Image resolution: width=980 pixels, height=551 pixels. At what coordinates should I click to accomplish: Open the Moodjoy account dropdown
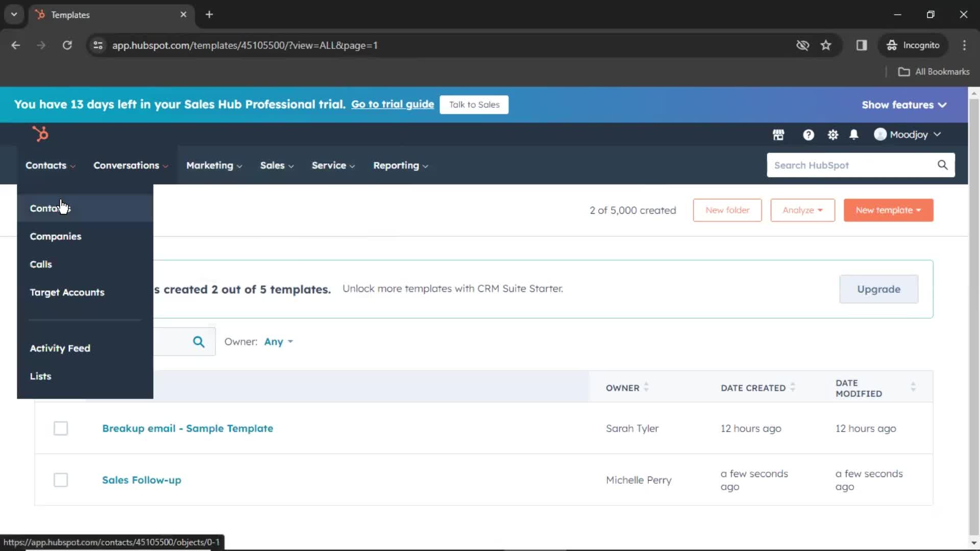coord(908,134)
